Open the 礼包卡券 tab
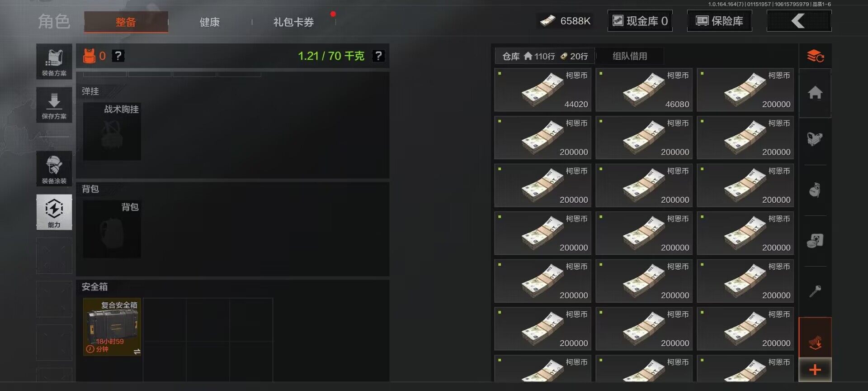The image size is (868, 391). click(293, 22)
